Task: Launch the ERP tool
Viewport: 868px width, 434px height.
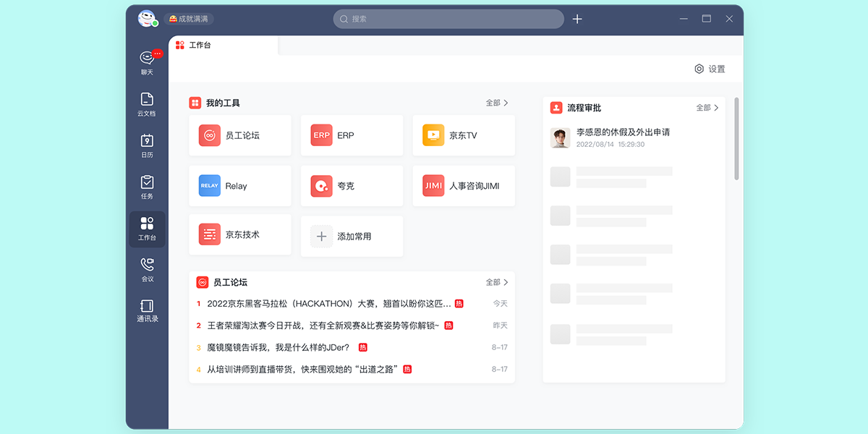Action: tap(352, 135)
